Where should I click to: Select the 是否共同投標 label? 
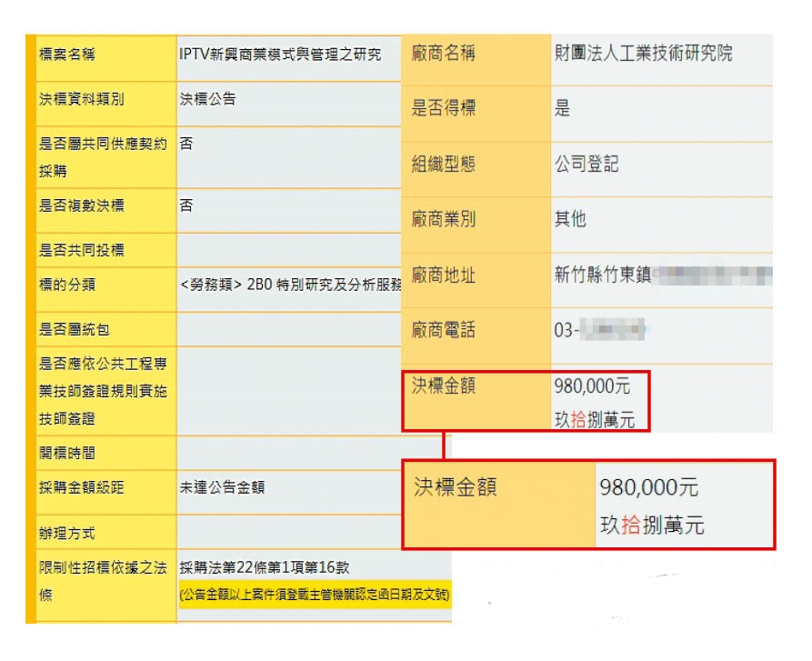click(x=82, y=250)
